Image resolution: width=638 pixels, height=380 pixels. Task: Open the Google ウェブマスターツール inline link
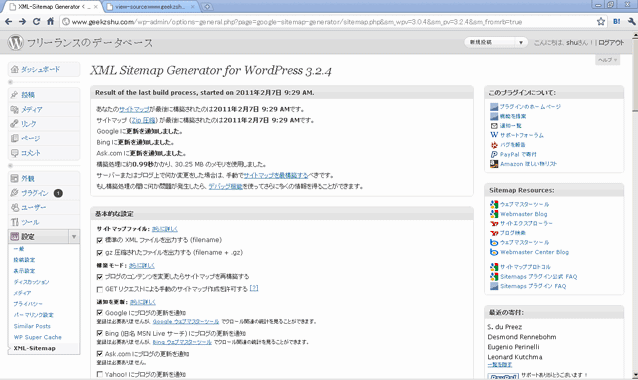[186, 321]
